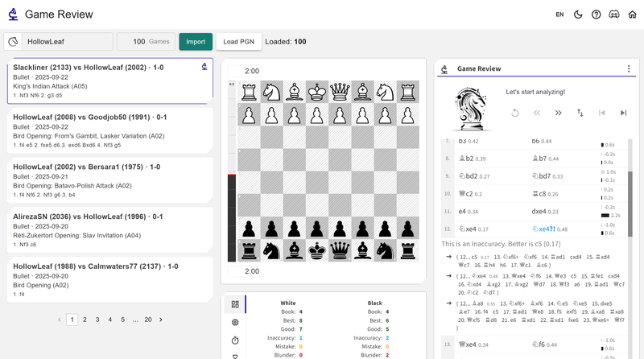The width and height of the screenshot is (644, 359).
Task: Click the restart analysis circular arrow icon
Action: pyautogui.click(x=515, y=113)
